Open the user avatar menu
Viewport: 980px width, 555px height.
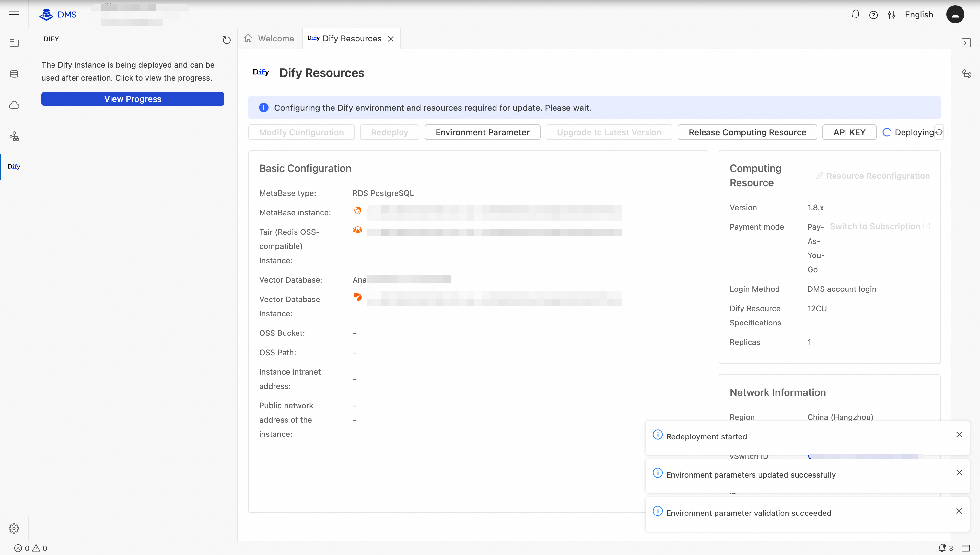click(955, 15)
